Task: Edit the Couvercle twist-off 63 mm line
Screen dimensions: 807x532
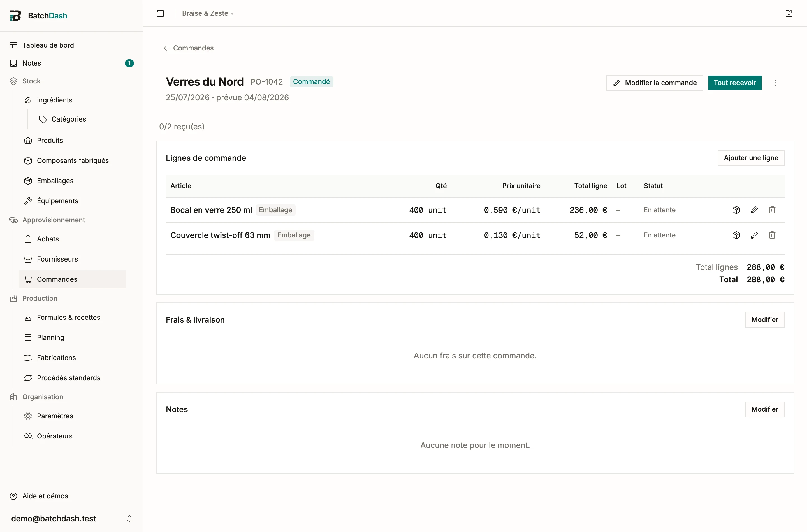Action: pos(754,235)
